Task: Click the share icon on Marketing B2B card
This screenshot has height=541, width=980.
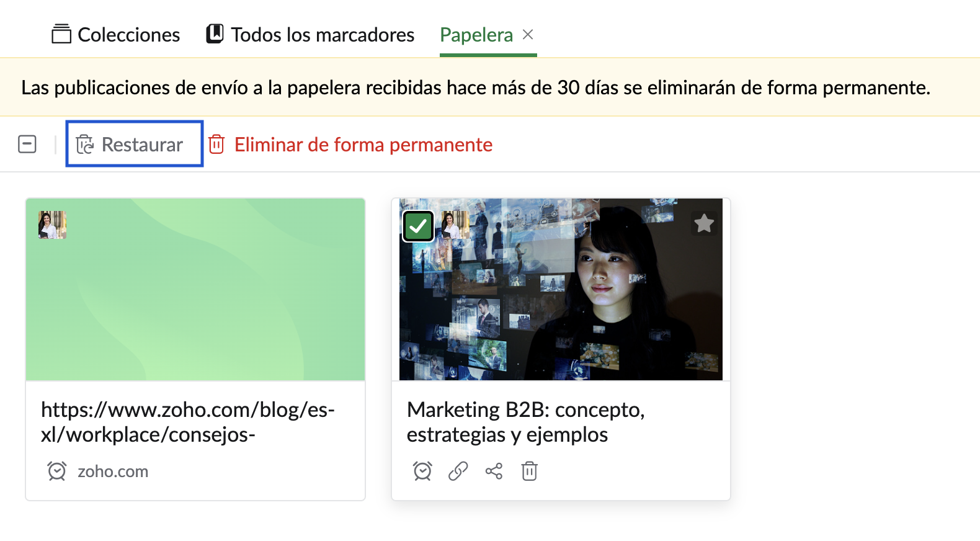Action: (x=494, y=472)
